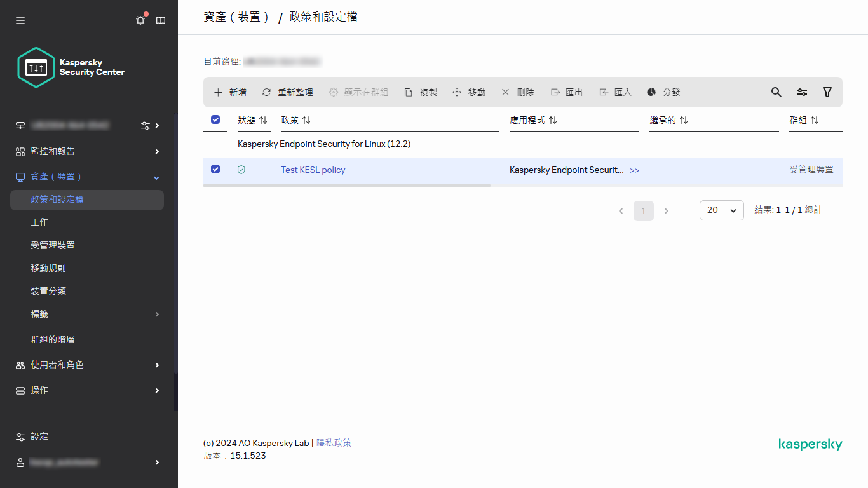Viewport: 868px width, 488px height.
Task: Copy the selected policy using 複製
Action: (421, 92)
